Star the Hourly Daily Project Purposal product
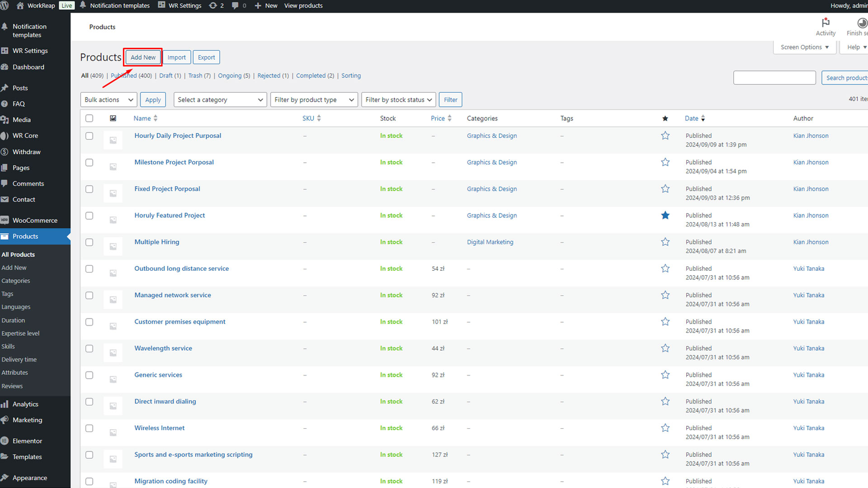 [665, 136]
